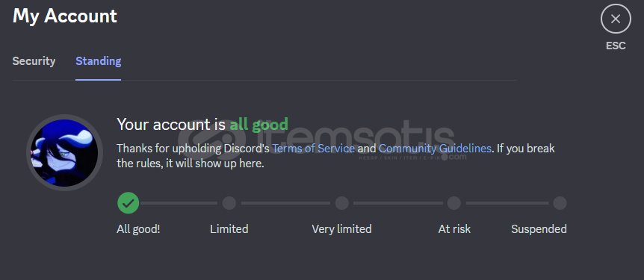Select the Standing tab
The width and height of the screenshot is (644, 280).
[98, 61]
